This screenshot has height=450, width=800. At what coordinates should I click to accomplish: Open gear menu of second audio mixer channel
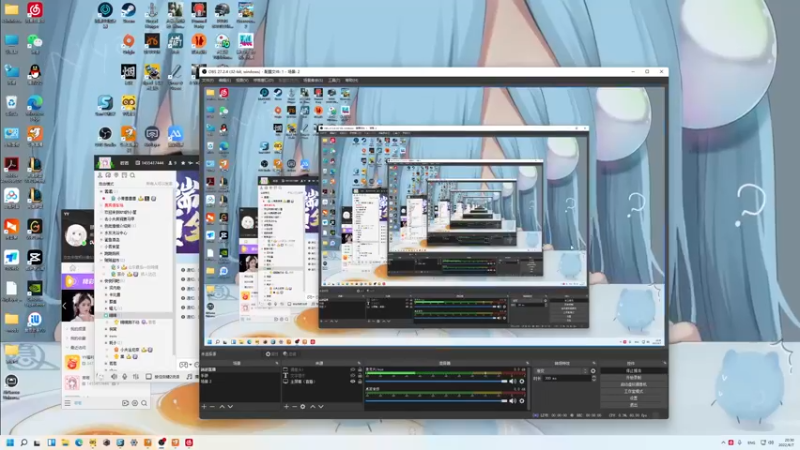click(x=521, y=401)
